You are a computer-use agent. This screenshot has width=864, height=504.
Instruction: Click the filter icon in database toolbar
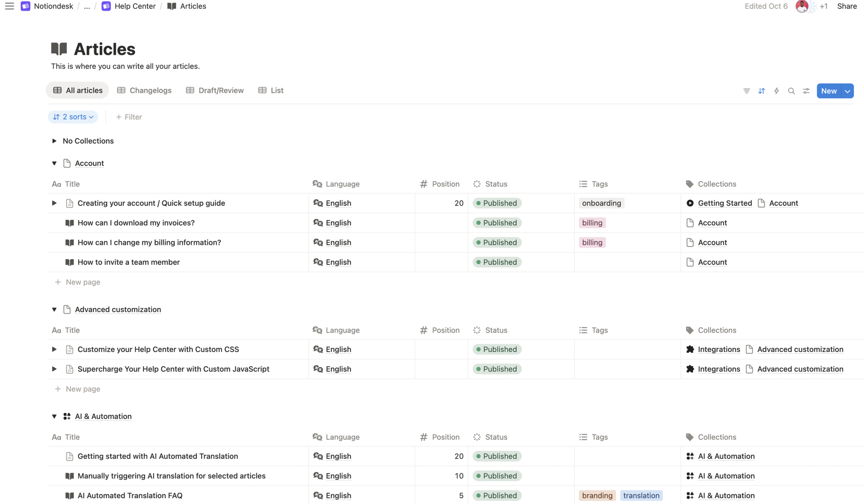(x=747, y=91)
